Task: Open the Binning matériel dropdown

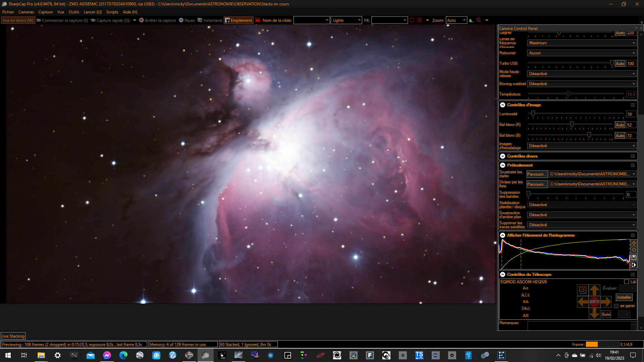Action: coord(582,84)
